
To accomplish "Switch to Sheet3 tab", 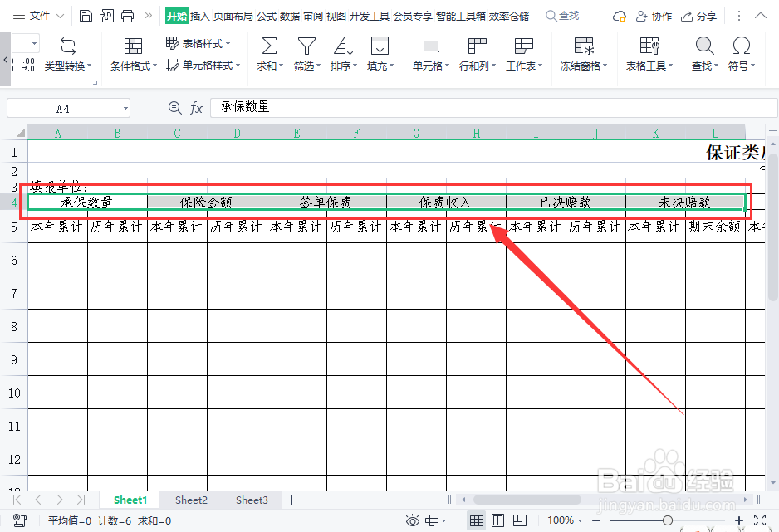I will click(x=252, y=500).
